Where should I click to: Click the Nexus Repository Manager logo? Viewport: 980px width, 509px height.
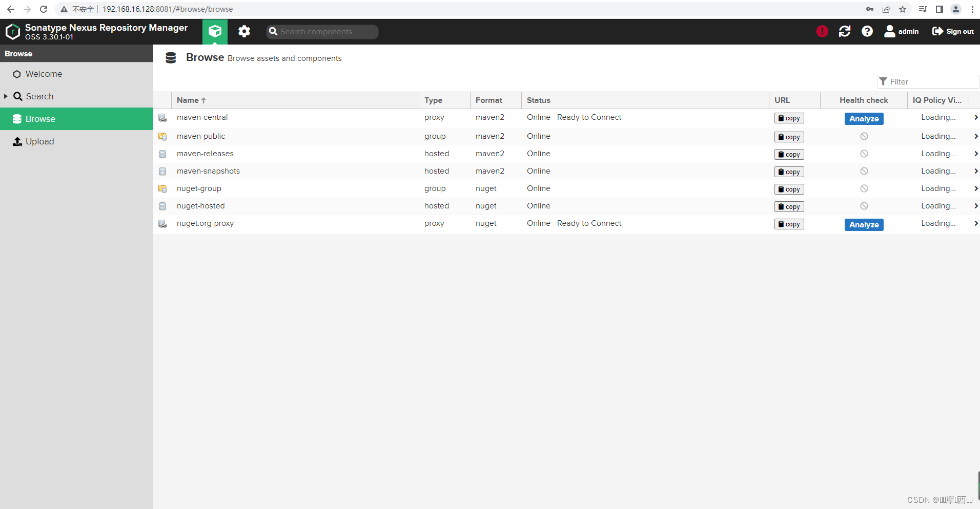12,32
